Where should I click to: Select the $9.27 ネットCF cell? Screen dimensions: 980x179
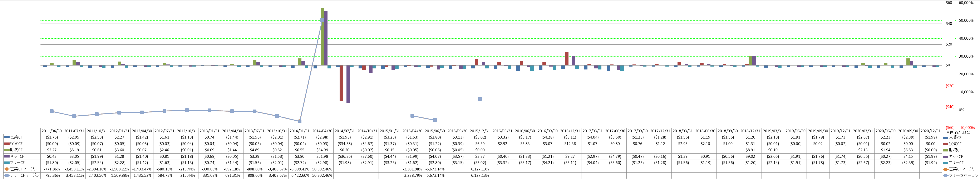pyautogui.click(x=570, y=156)
